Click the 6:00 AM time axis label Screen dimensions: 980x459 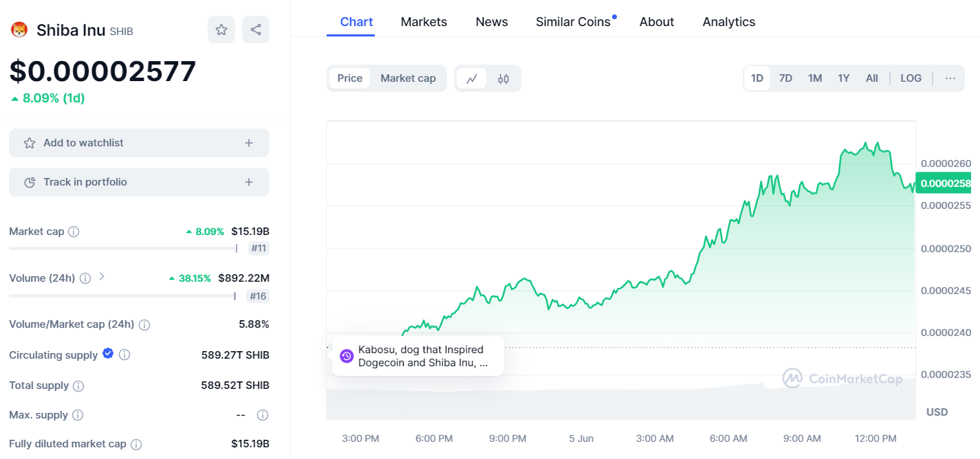(x=728, y=438)
